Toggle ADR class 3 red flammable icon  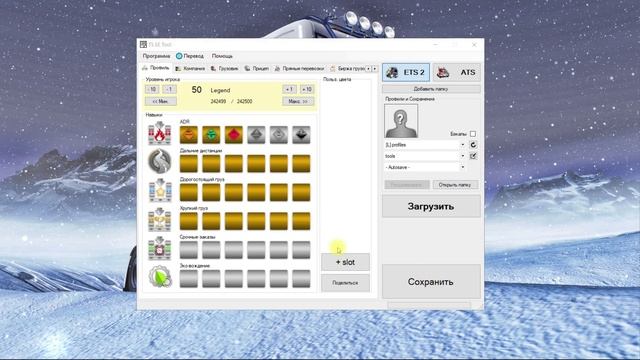click(233, 135)
